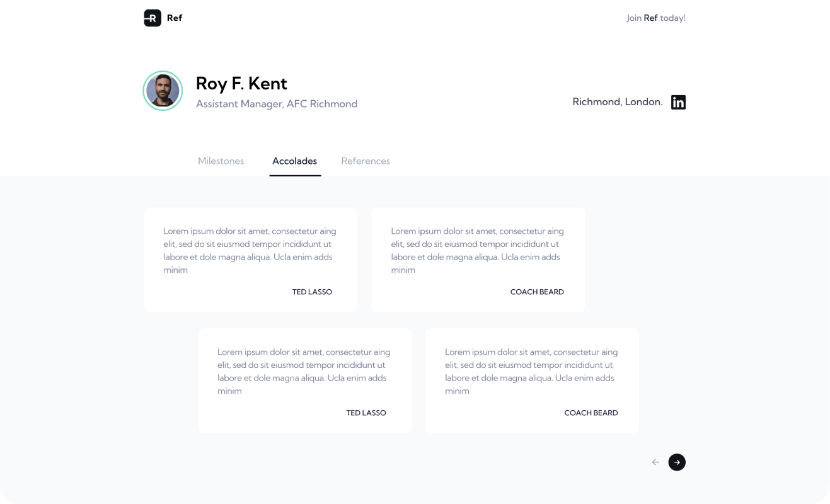Select the "Roy F. Kent" name heading
The image size is (830, 504).
coord(241,83)
